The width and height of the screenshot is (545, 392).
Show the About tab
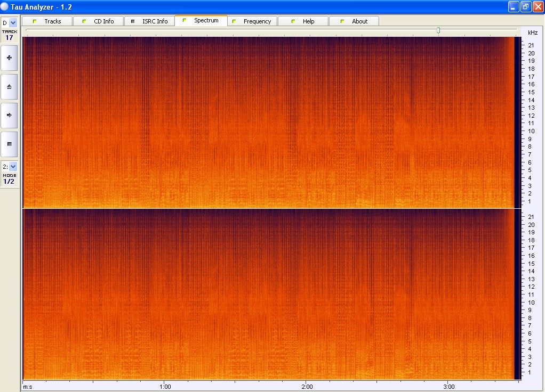coord(354,21)
